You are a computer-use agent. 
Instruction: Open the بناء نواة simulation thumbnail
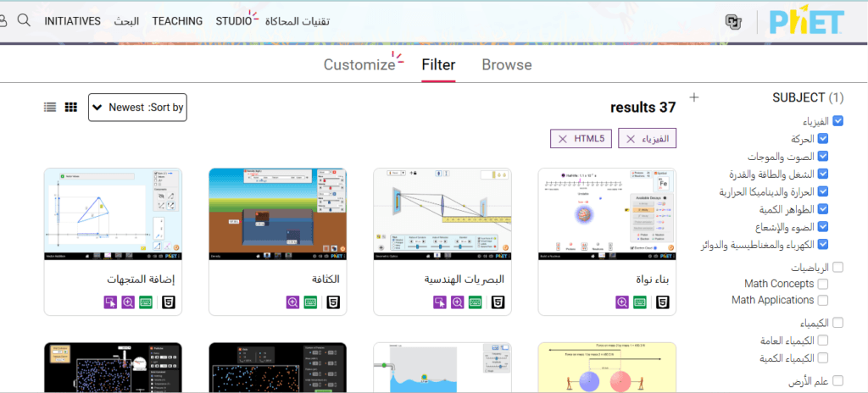607,213
